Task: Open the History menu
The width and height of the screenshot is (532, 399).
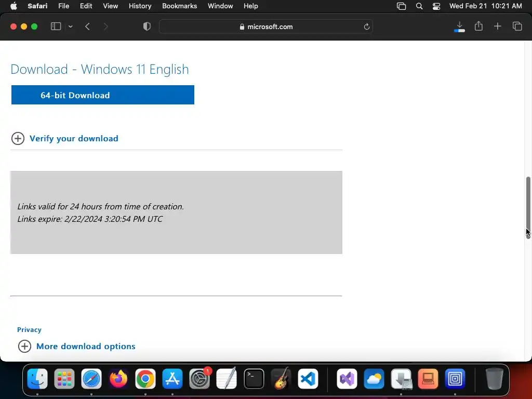Action: click(140, 6)
